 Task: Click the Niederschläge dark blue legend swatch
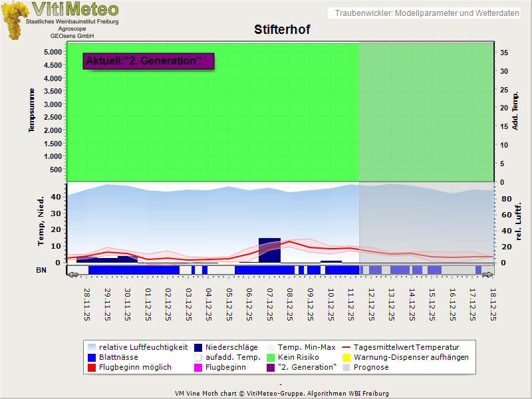[x=198, y=347]
